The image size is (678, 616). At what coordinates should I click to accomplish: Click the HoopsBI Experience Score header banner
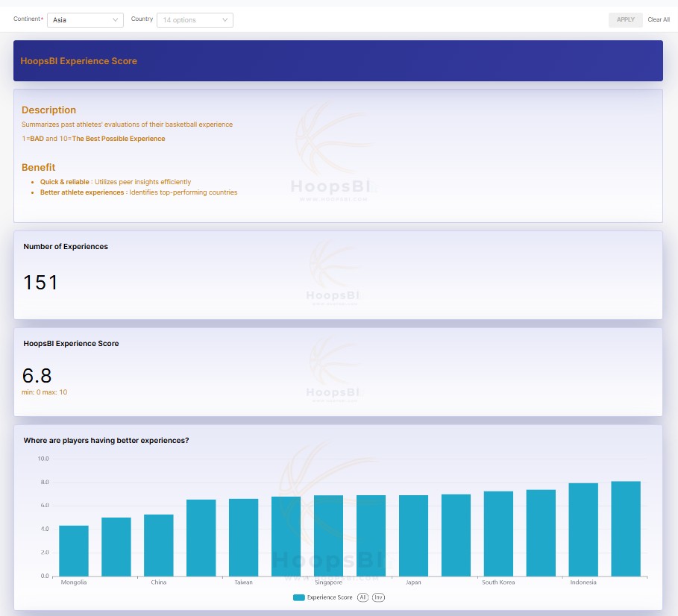coord(338,61)
